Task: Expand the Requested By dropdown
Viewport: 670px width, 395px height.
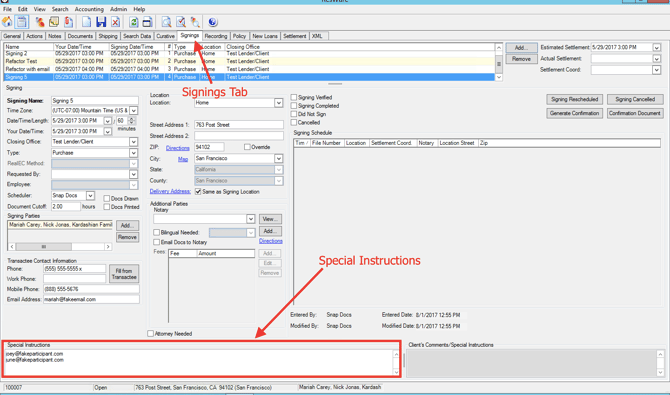Action: click(133, 174)
